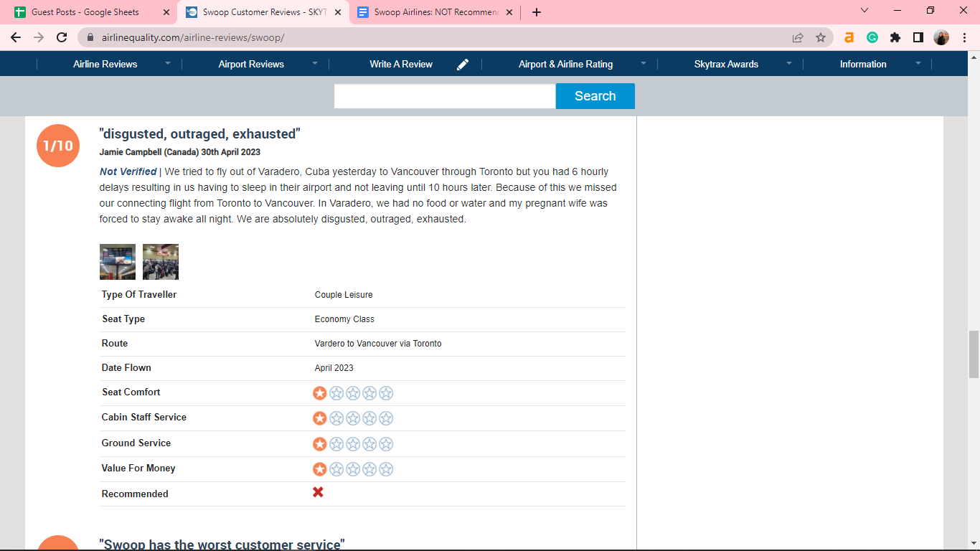980x551 pixels.
Task: Open the Write A Review menu item
Action: [x=401, y=64]
